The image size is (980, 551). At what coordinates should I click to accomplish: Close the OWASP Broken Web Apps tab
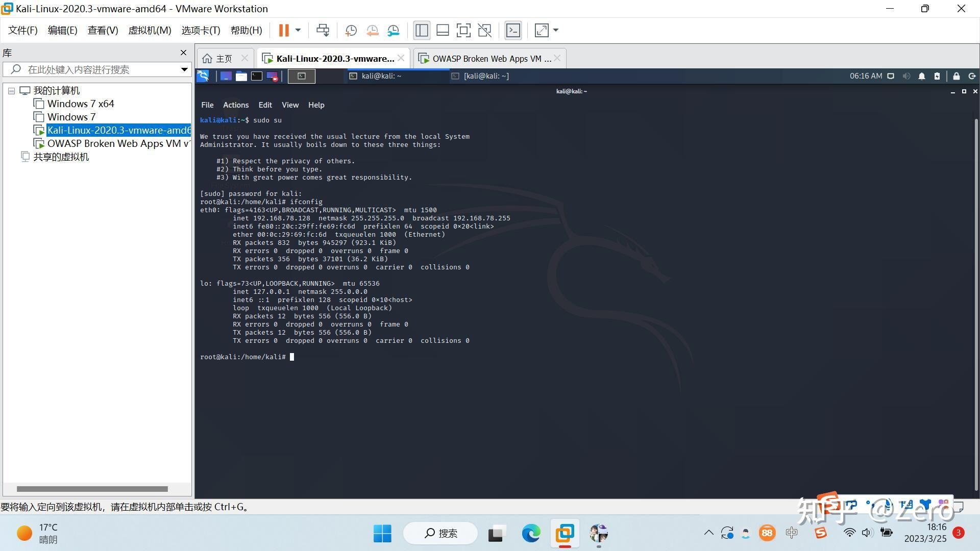coord(557,58)
